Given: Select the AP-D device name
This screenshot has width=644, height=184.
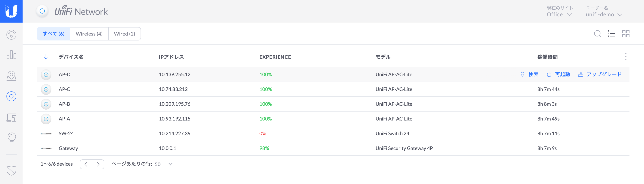Looking at the screenshot, I should point(65,74).
